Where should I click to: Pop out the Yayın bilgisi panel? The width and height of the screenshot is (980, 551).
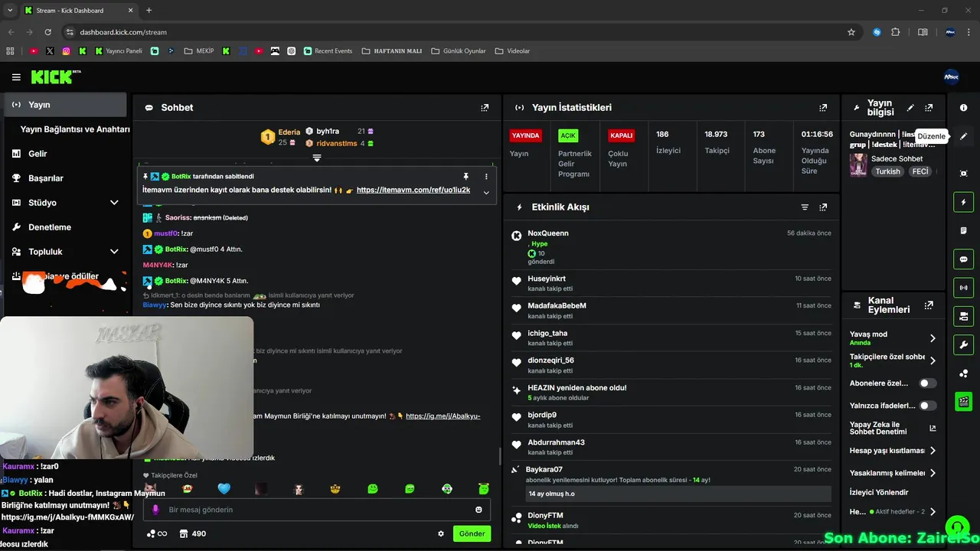(929, 108)
